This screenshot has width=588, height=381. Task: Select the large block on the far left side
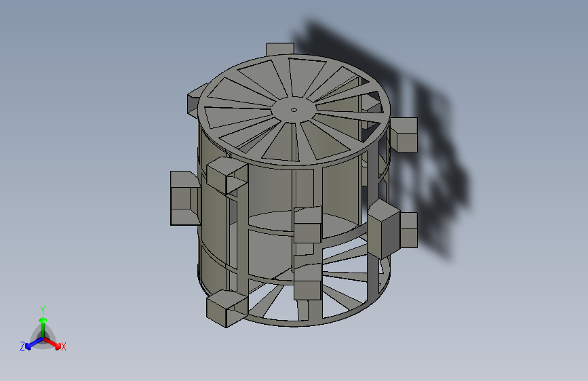(185, 198)
